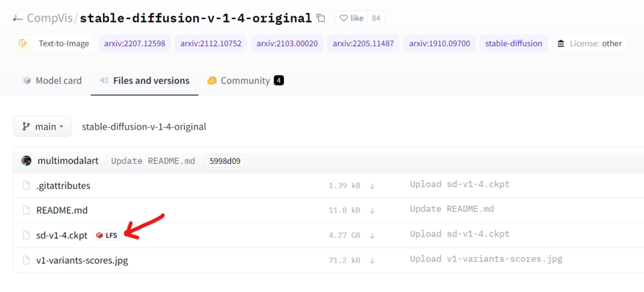The height and width of the screenshot is (292, 644).
Task: Open the .gitattributes file
Action: (63, 185)
